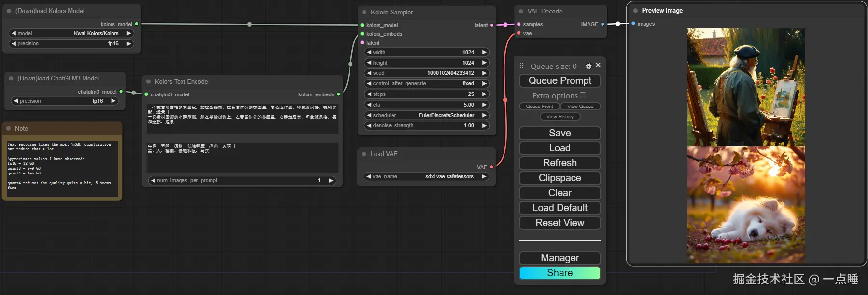Close the queue menu panel
The width and height of the screenshot is (868, 295).
click(x=598, y=65)
